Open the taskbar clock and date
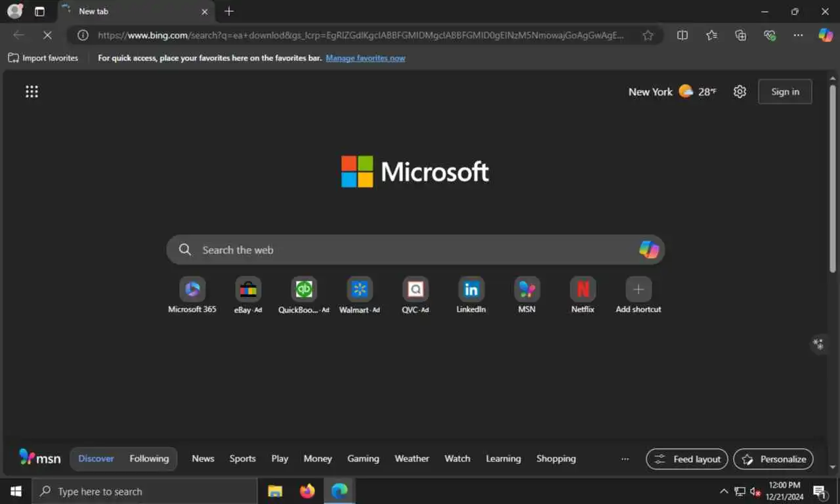 [784, 491]
